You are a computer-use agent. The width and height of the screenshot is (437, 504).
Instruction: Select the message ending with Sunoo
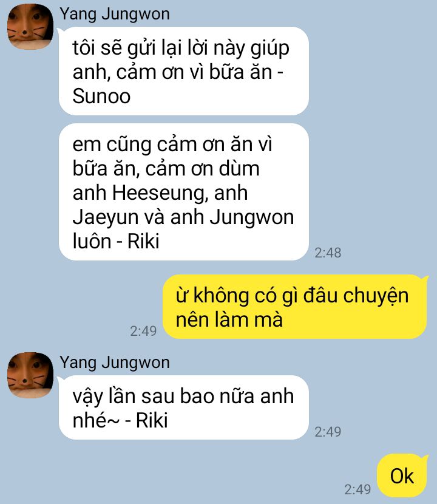(x=184, y=72)
